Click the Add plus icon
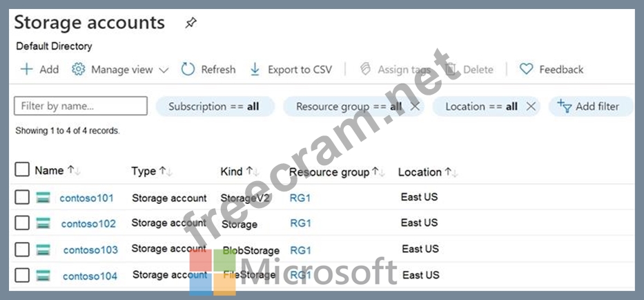 (x=26, y=69)
